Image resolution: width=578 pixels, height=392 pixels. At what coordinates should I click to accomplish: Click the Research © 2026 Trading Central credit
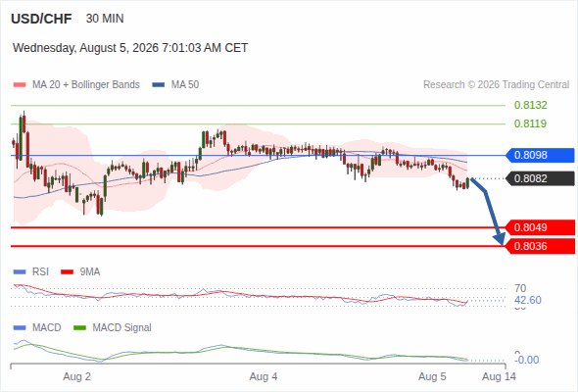(496, 85)
